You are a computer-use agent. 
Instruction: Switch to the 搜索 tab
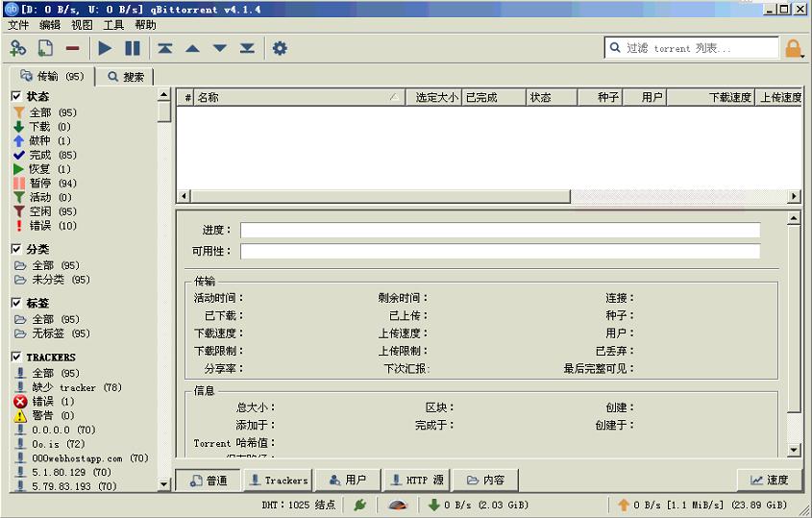125,77
